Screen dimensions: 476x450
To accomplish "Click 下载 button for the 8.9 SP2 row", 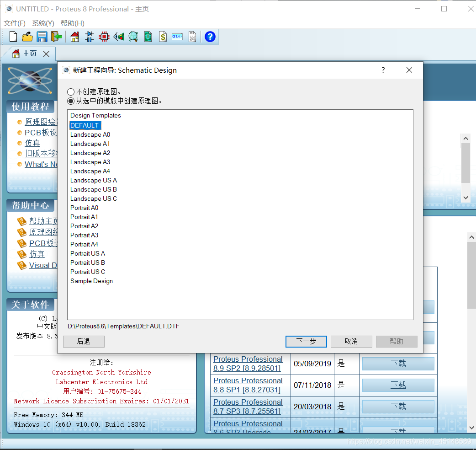I will (398, 364).
